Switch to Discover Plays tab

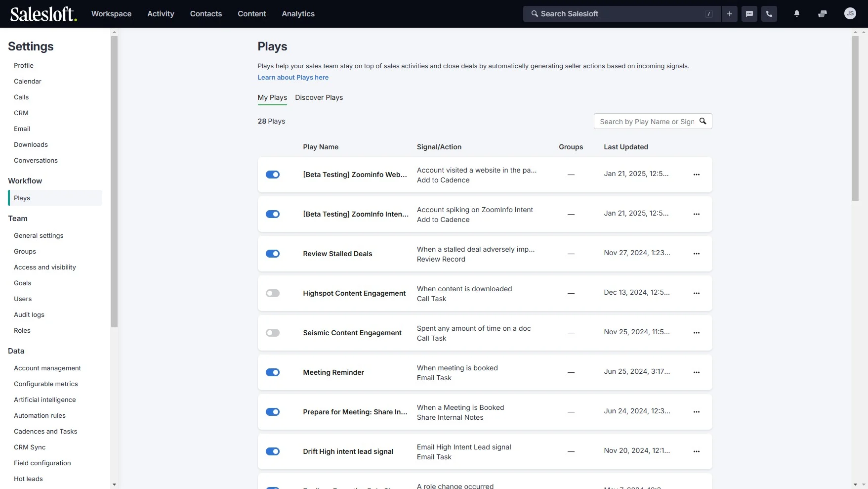tap(319, 97)
